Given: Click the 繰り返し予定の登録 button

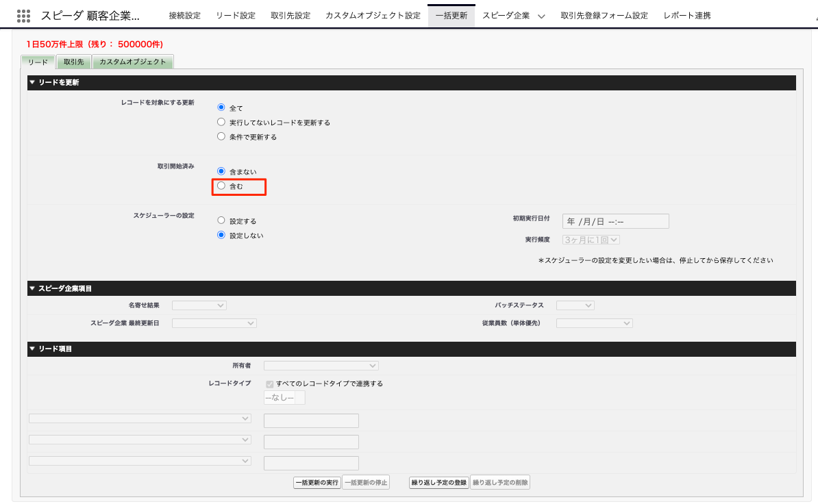Looking at the screenshot, I should tap(438, 483).
